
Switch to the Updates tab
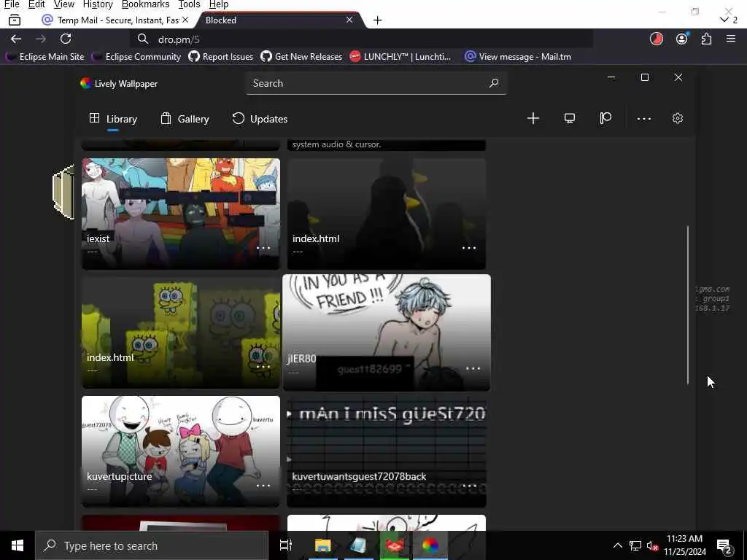tap(260, 119)
